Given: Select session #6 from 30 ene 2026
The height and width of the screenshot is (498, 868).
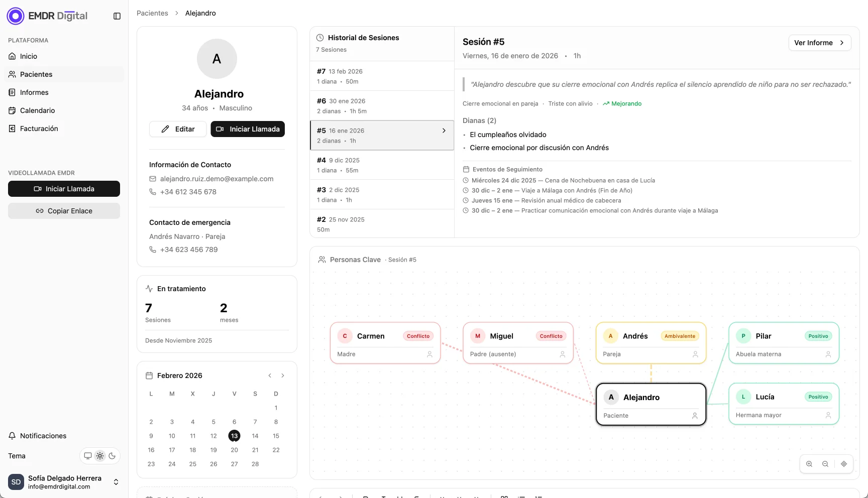Looking at the screenshot, I should pyautogui.click(x=382, y=106).
